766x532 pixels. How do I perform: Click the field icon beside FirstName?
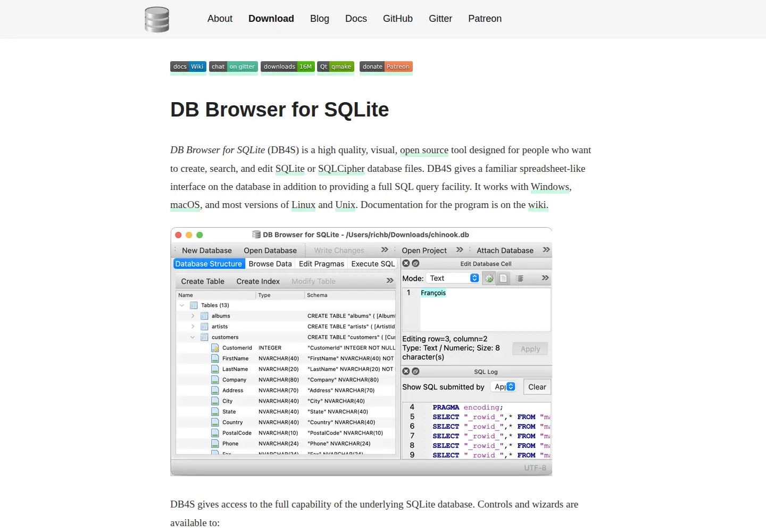click(215, 359)
